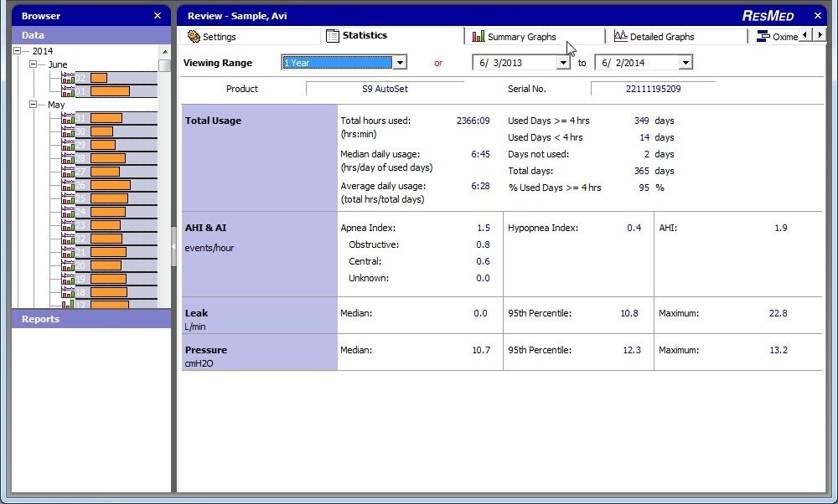Click the graph icon for May 29
This screenshot has height=504, width=838.
(x=68, y=145)
